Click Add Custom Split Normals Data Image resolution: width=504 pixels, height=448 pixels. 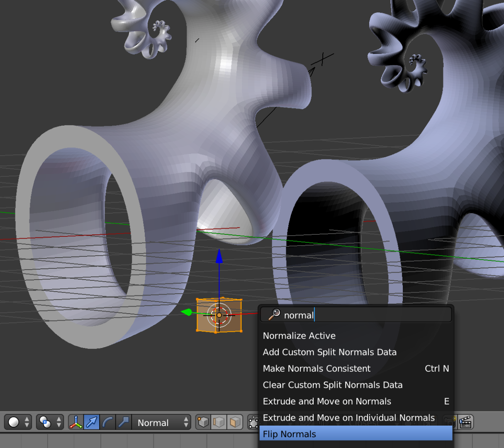tap(329, 352)
